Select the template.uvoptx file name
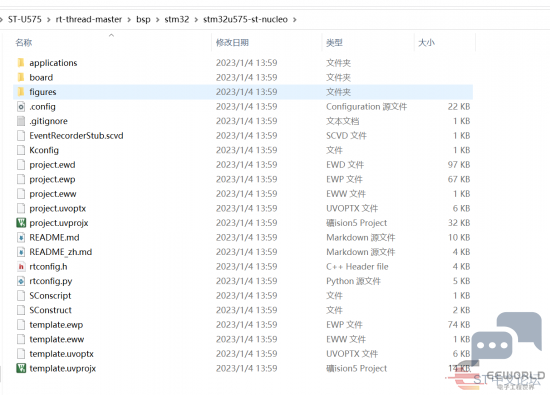550x395 pixels. [x=61, y=354]
